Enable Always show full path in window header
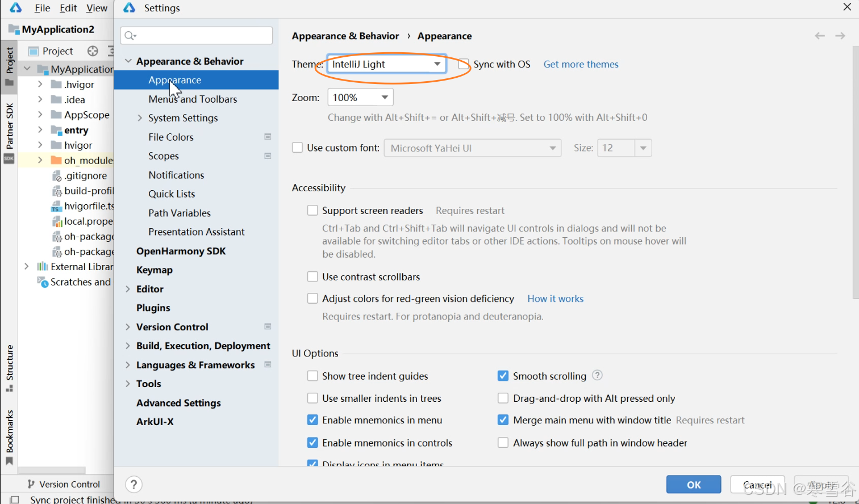Viewport: 859px width, 504px height. (x=503, y=443)
